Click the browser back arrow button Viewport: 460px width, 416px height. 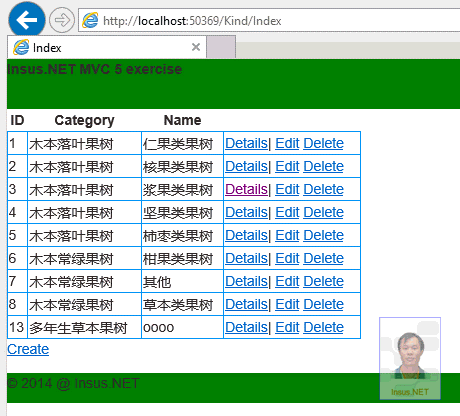coord(27,20)
